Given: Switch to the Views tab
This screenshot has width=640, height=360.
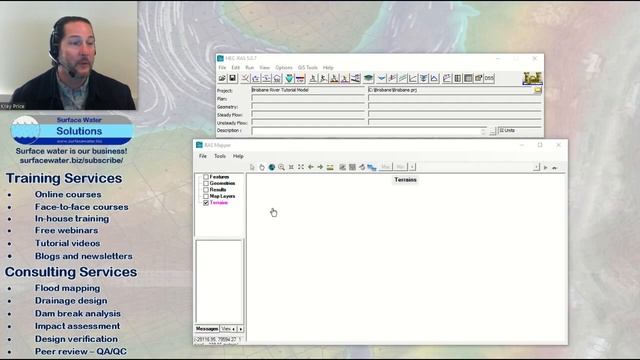Looking at the screenshot, I should 226,329.
